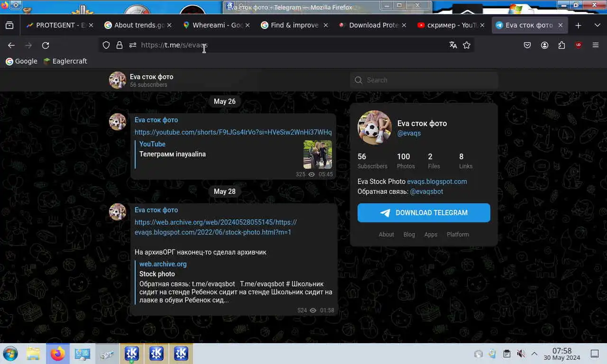This screenshot has width=607, height=364.
Task: Open the Firefox application menu
Action: 596,45
